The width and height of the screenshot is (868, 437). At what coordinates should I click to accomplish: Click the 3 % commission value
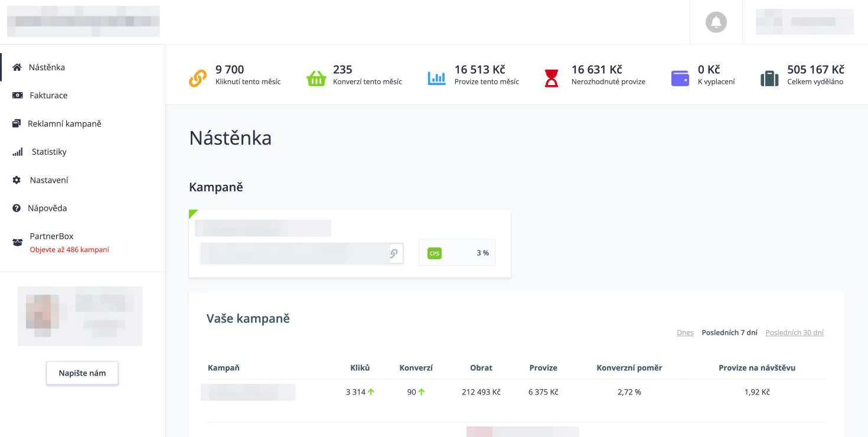[483, 253]
